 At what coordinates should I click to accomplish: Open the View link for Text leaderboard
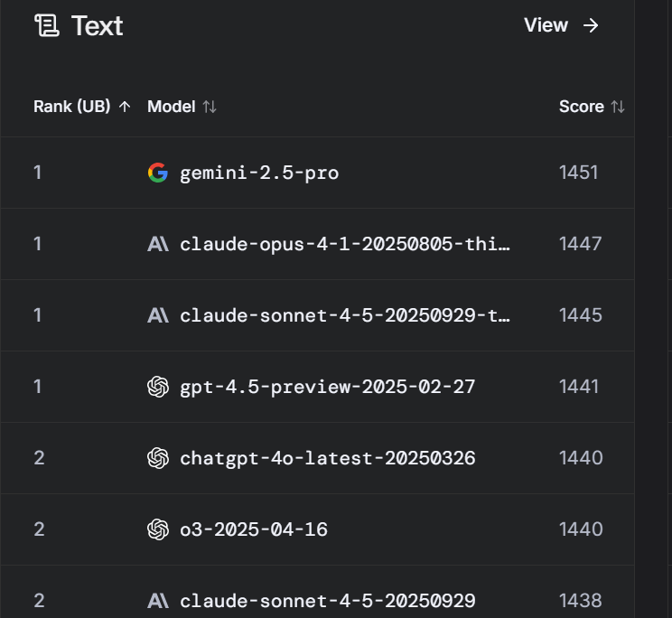546,25
